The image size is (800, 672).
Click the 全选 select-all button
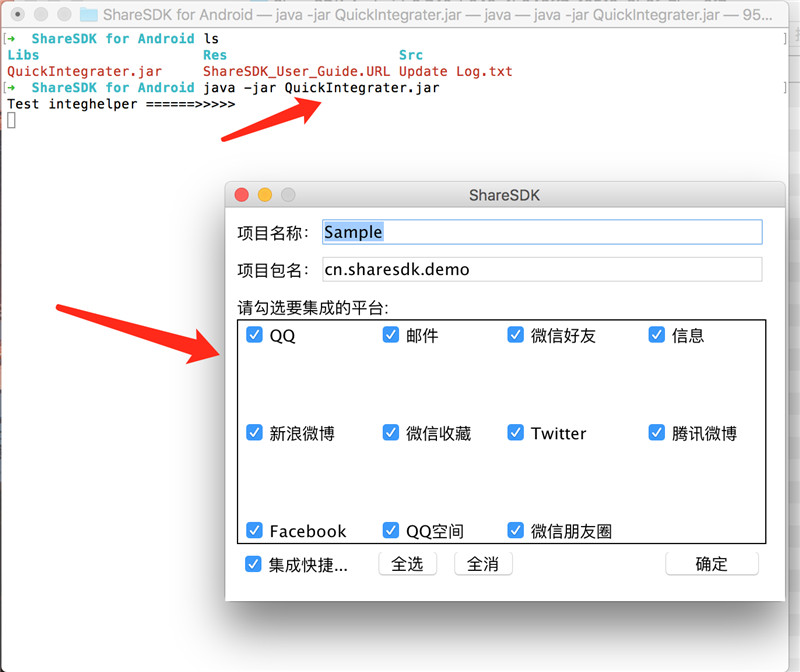pyautogui.click(x=407, y=564)
